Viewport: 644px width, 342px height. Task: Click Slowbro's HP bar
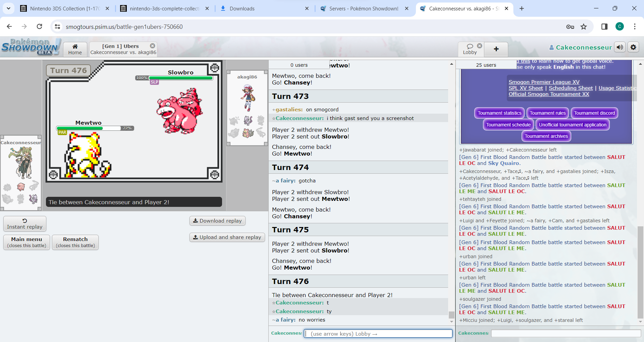click(x=181, y=78)
